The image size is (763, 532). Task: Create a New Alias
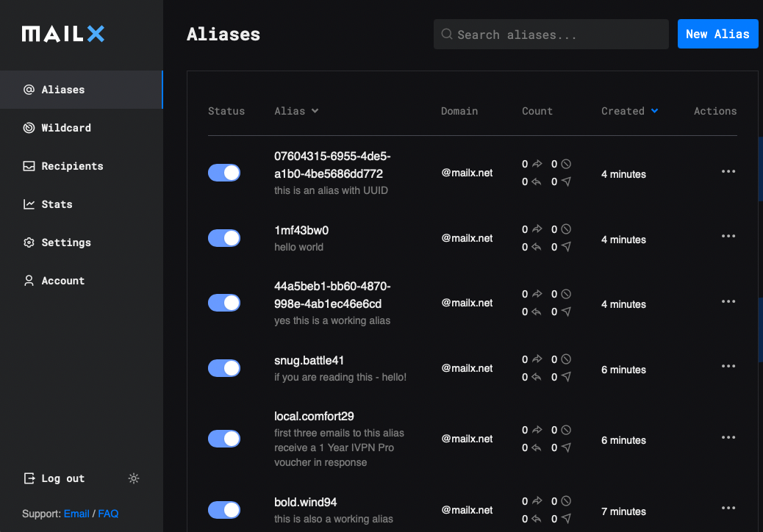point(717,34)
